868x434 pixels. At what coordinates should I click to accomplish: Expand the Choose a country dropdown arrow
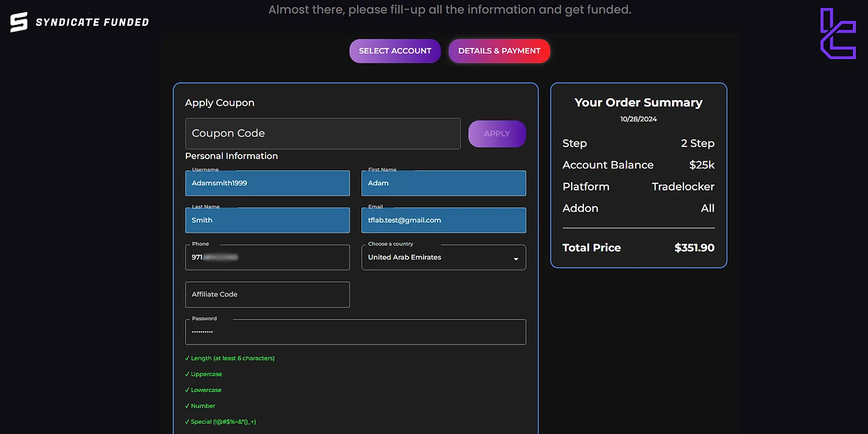point(516,259)
